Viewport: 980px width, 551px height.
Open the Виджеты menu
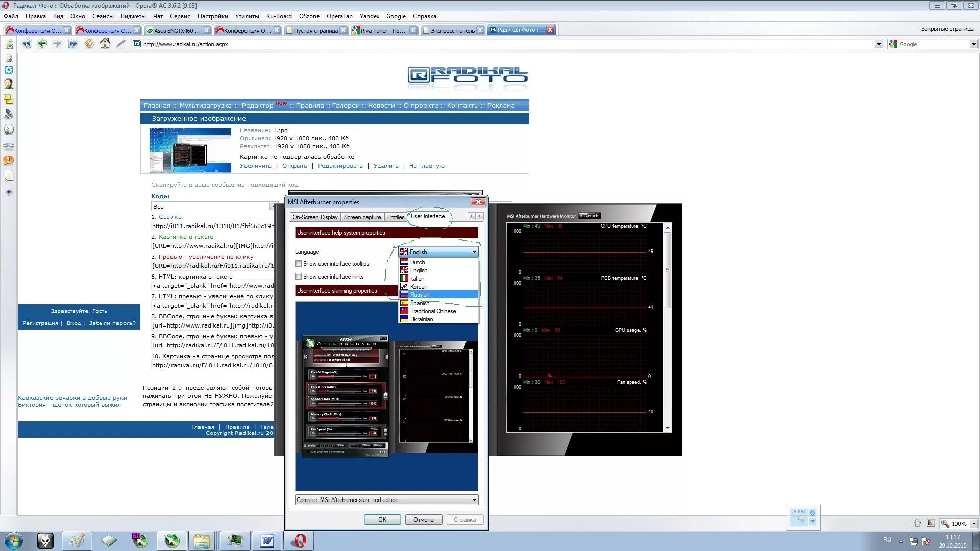(x=133, y=16)
